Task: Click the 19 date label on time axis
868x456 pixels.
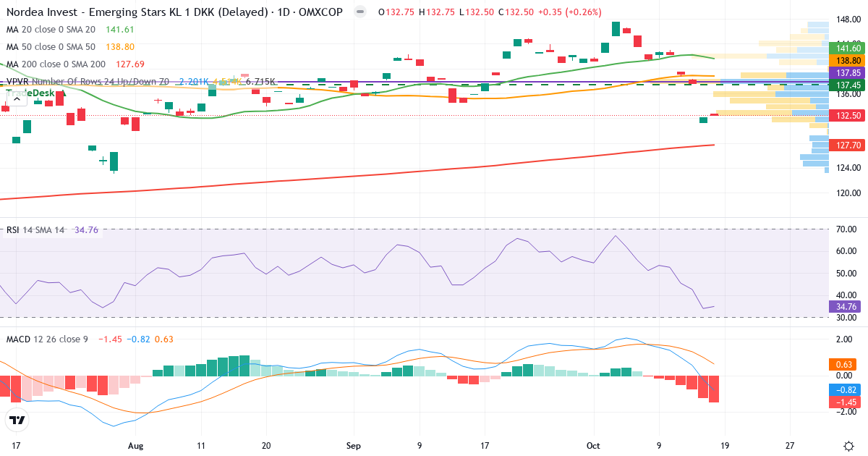Action: (726, 446)
